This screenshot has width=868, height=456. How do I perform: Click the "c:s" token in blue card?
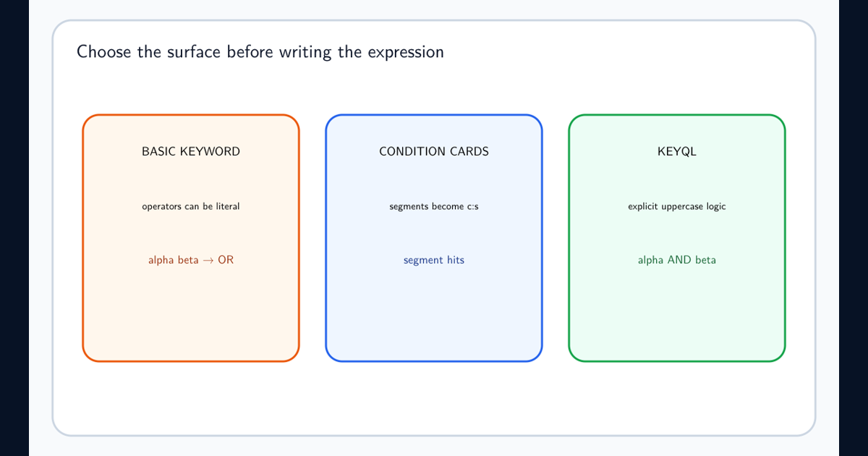click(x=472, y=207)
